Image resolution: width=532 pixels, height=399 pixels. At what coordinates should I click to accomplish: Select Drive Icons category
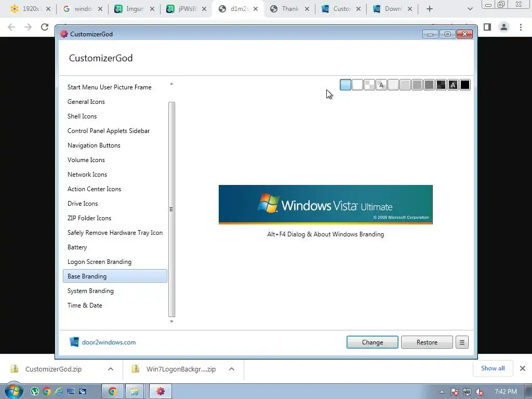click(x=115, y=204)
